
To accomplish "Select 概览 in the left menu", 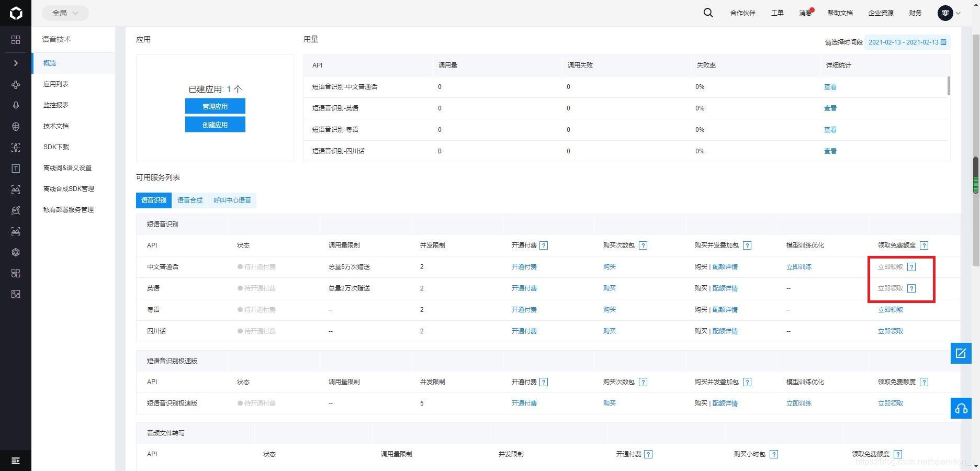I will click(x=73, y=63).
